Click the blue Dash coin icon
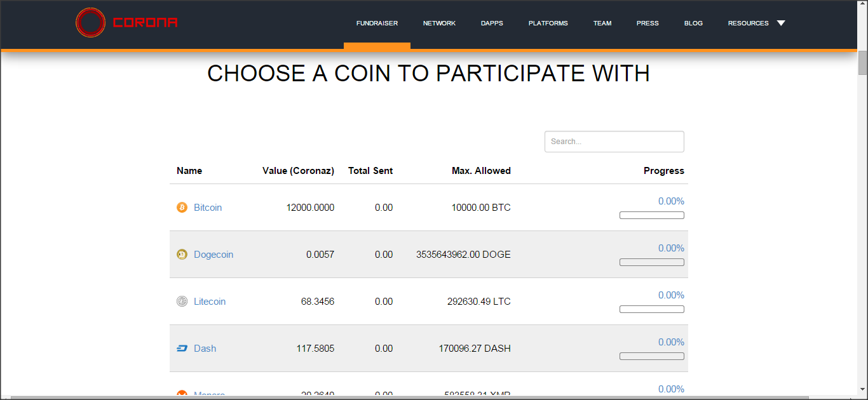 point(182,349)
